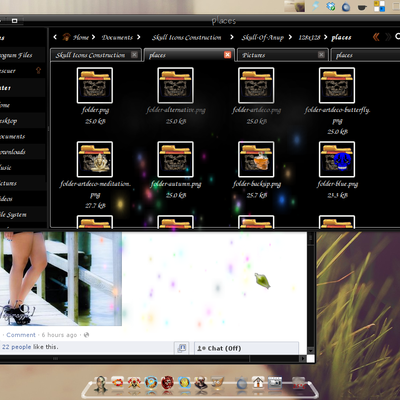400x400 pixels.
Task: Open Program Files in the sidebar
Action: tap(22, 55)
